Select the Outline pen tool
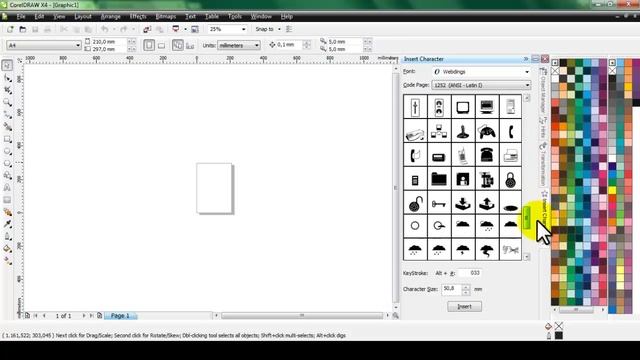This screenshot has height=360, width=640. (x=7, y=236)
